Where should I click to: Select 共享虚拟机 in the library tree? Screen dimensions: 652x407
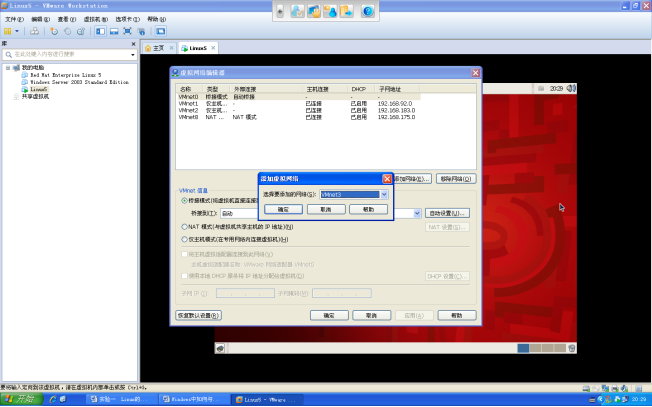35,96
